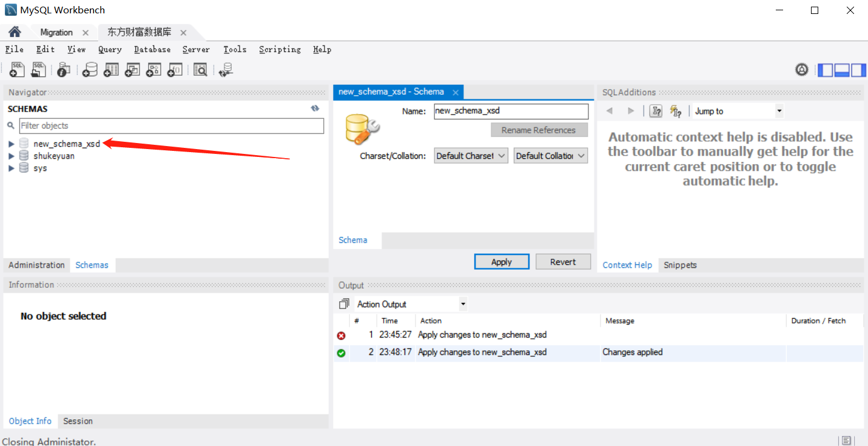The width and height of the screenshot is (868, 446).
Task: Switch to the Session tab
Action: point(78,421)
